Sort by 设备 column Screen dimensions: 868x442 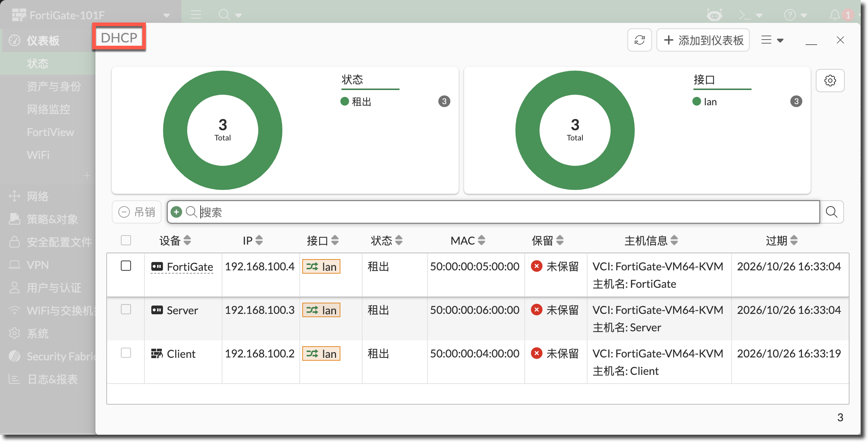pos(175,240)
